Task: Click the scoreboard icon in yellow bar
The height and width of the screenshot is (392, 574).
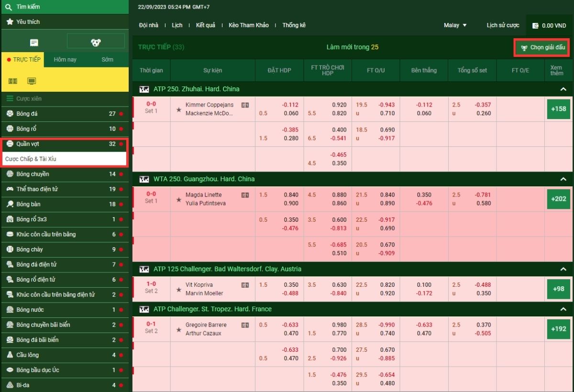Action: coord(12,81)
